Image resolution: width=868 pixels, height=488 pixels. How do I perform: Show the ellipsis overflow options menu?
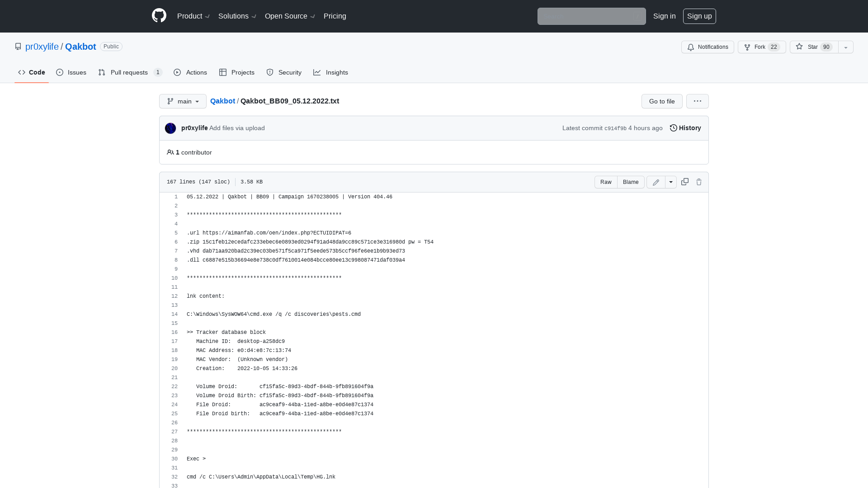tap(697, 101)
